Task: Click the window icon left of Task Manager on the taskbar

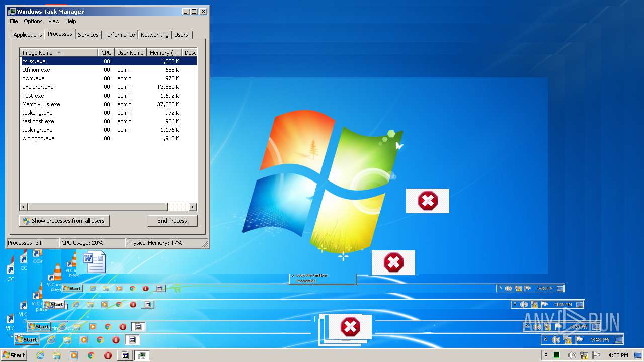Action: click(x=125, y=355)
